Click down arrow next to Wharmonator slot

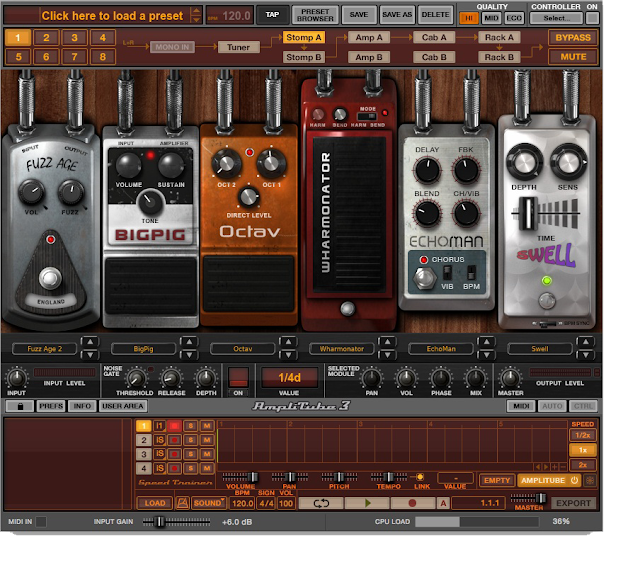pos(387,355)
